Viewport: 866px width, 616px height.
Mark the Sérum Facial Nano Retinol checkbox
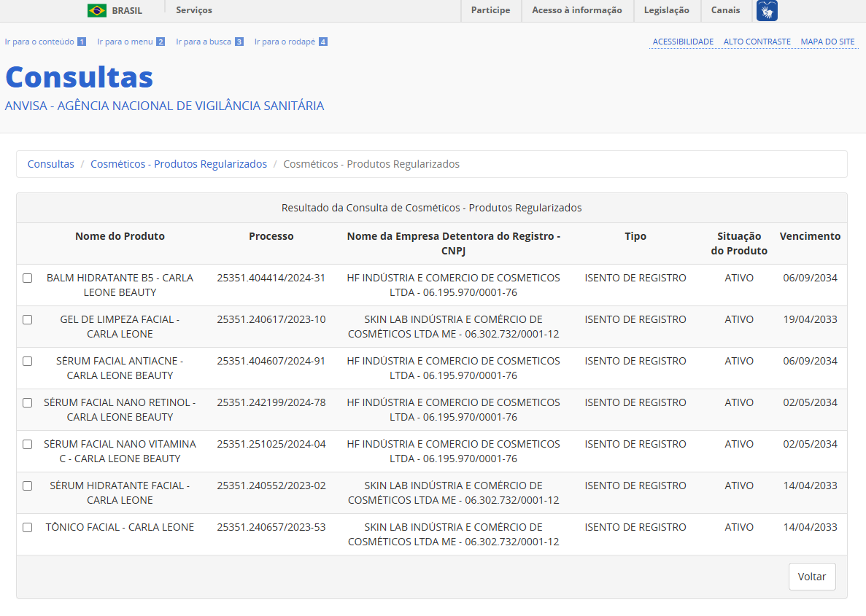pyautogui.click(x=28, y=402)
